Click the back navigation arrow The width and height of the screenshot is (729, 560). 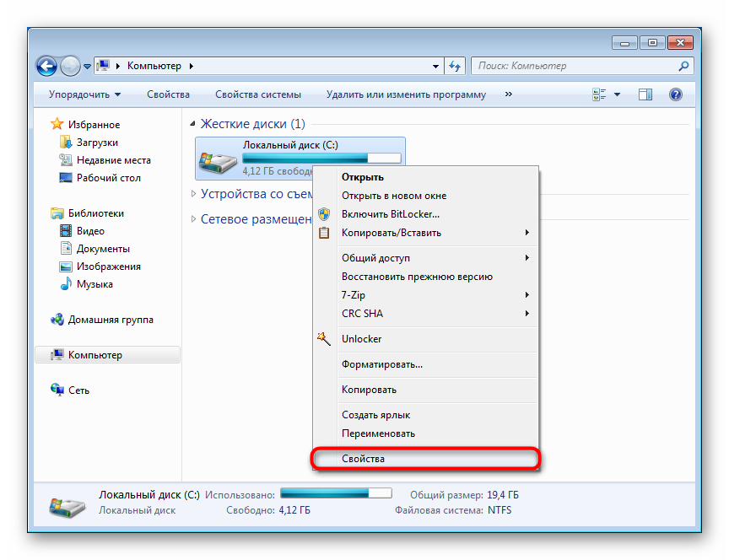click(x=46, y=66)
